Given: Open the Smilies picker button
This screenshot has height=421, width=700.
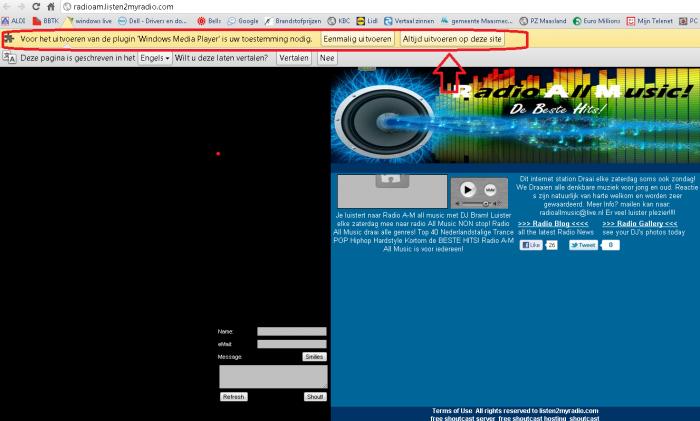Looking at the screenshot, I should pyautogui.click(x=314, y=357).
